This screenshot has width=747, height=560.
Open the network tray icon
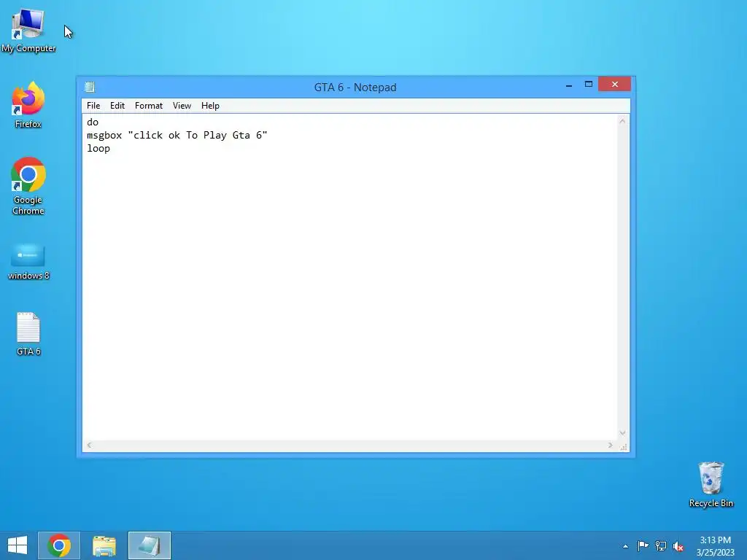661,545
